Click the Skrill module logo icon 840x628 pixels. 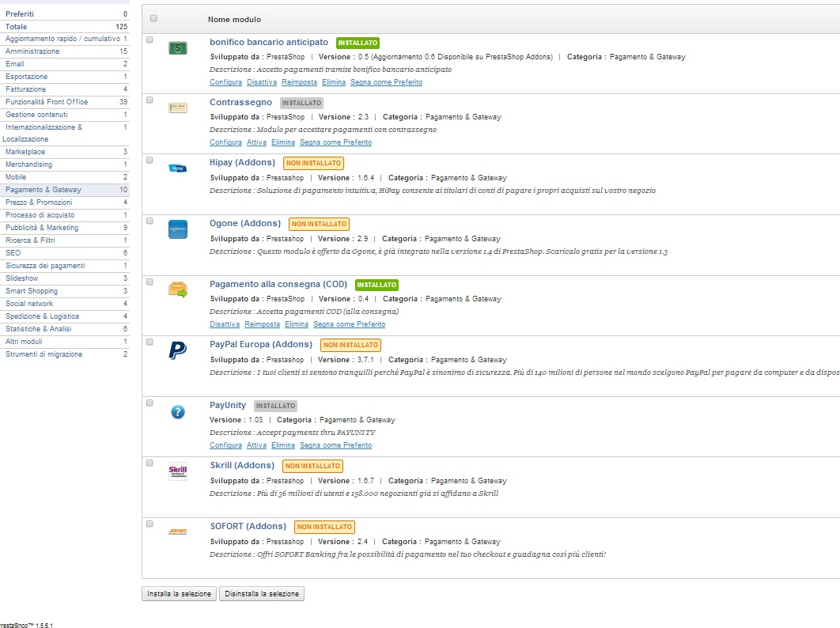[178, 471]
